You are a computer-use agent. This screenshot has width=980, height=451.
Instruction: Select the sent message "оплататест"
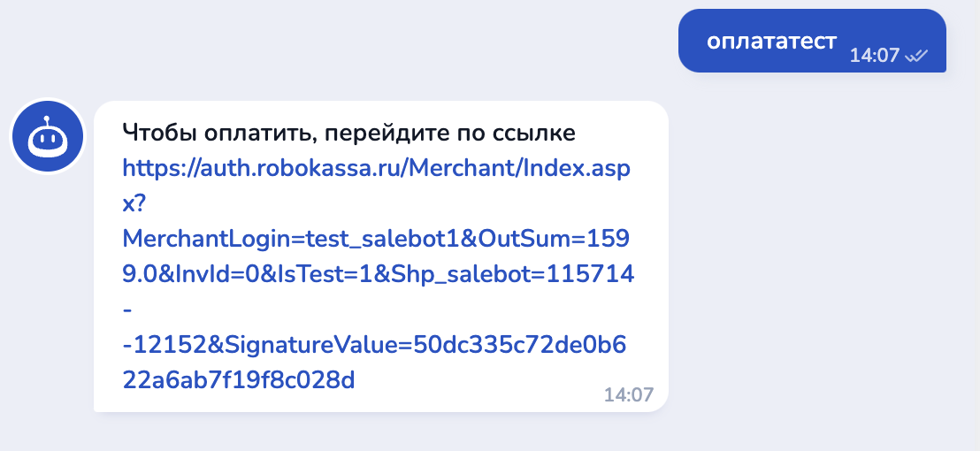(771, 41)
